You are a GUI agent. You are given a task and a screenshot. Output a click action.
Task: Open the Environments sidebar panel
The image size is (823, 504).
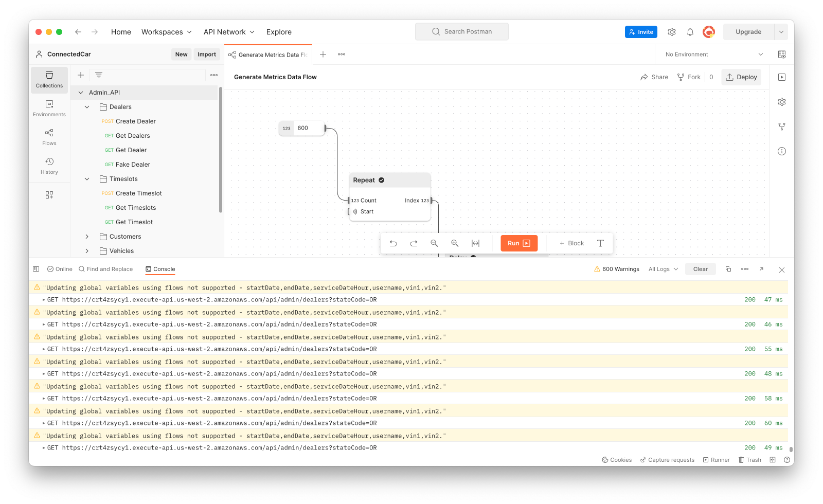point(49,109)
